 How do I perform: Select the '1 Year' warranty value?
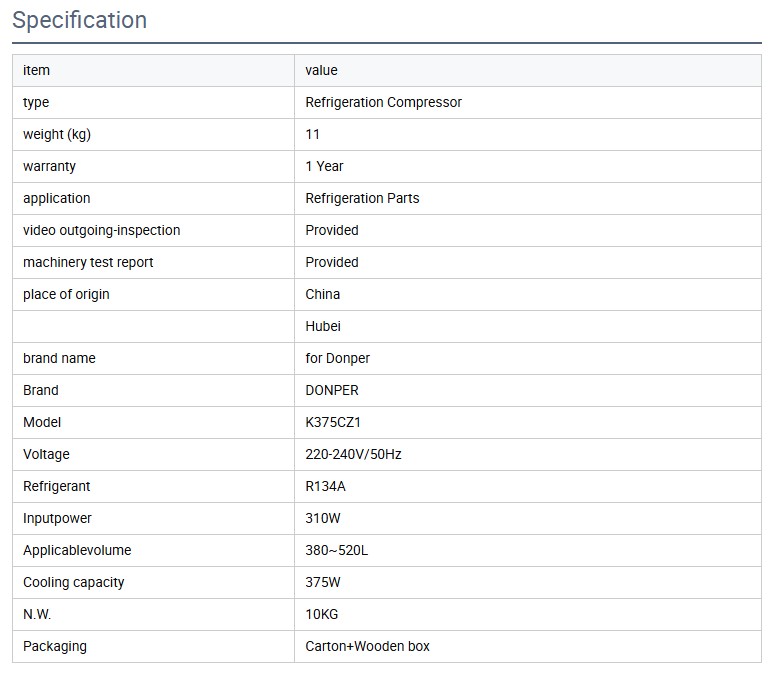(x=324, y=166)
